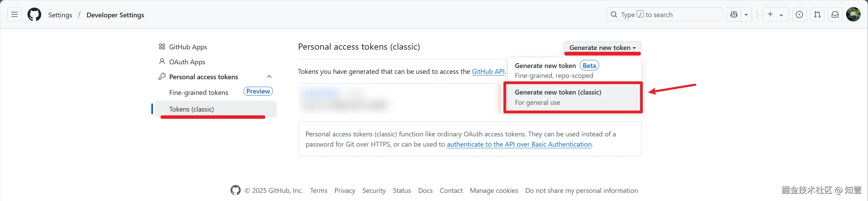This screenshot has height=201, width=868.
Task: Open GitHub Apps in the sidebar
Action: [188, 47]
